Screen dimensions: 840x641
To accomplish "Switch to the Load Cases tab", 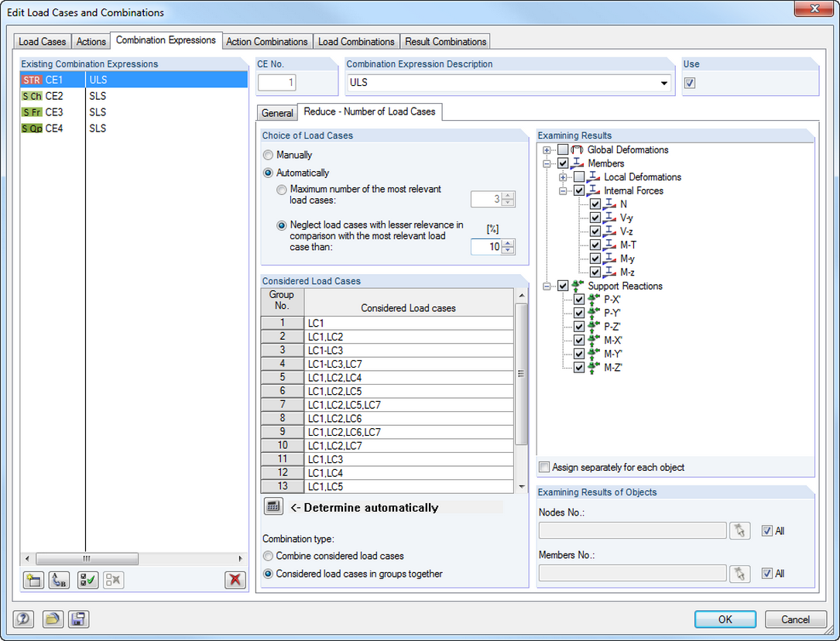I will [x=43, y=42].
